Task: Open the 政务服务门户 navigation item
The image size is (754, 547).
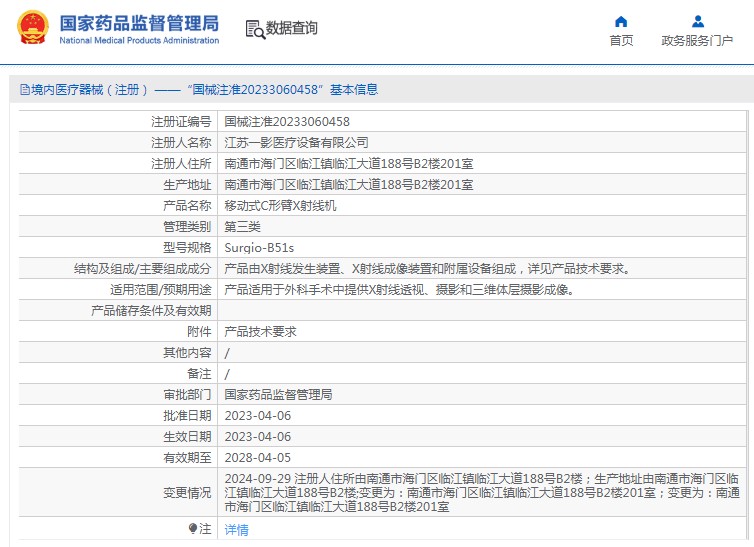Action: (x=697, y=41)
